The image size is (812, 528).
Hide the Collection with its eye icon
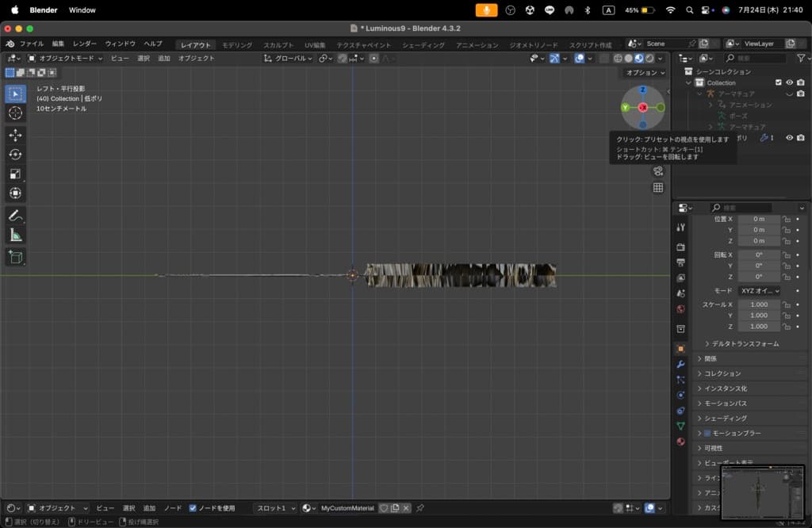(789, 82)
